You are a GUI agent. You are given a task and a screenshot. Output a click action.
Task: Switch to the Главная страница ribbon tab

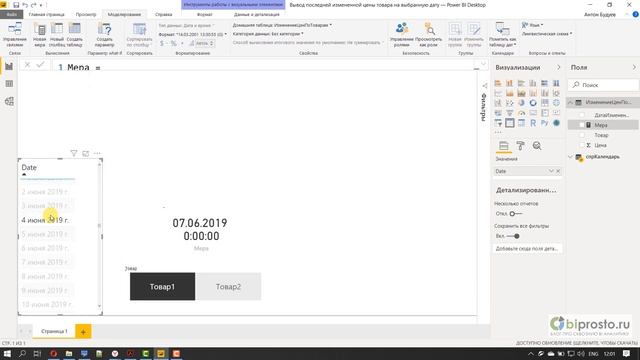[x=47, y=14]
